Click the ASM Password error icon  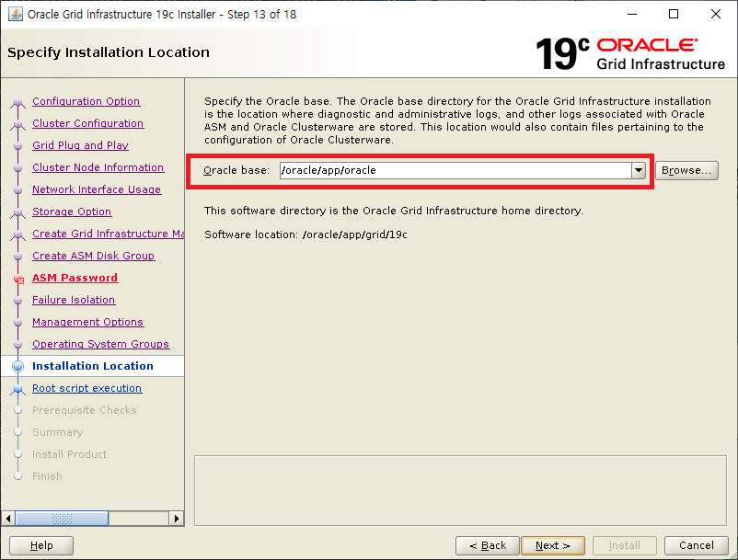18,280
